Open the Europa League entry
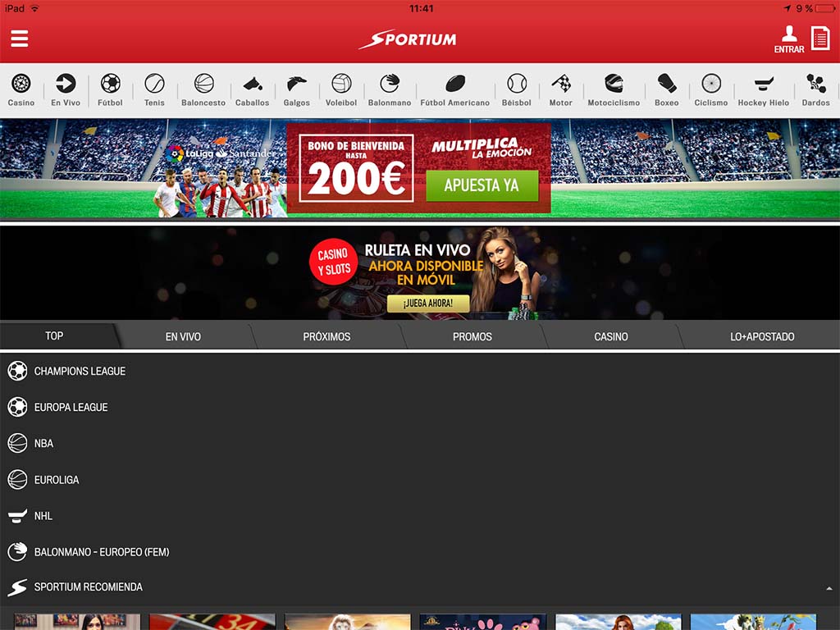Screen dimensions: 840x630 click(420, 407)
